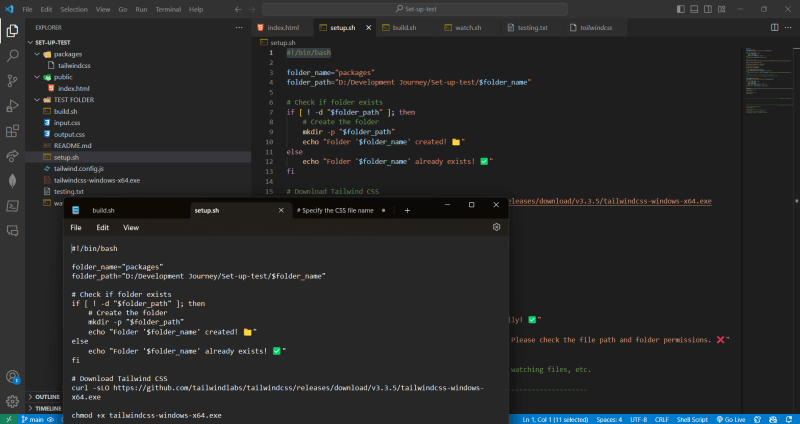Go forward with the title bar arrow

252,9
